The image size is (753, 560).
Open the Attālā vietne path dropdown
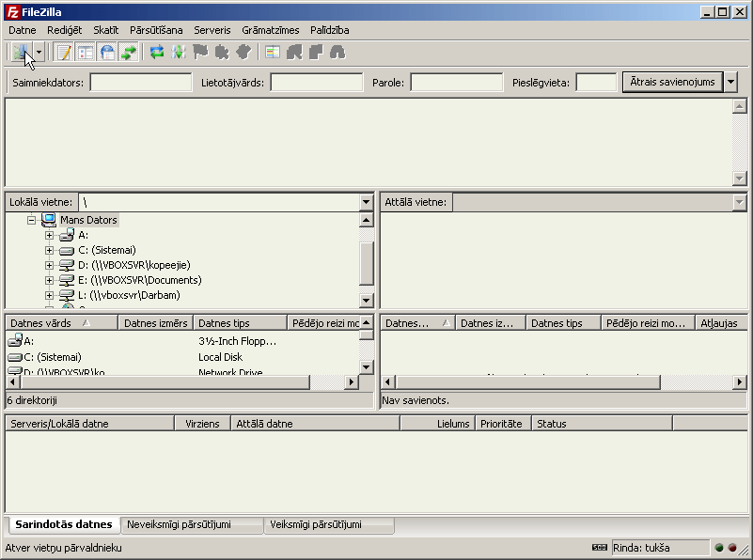click(x=739, y=202)
